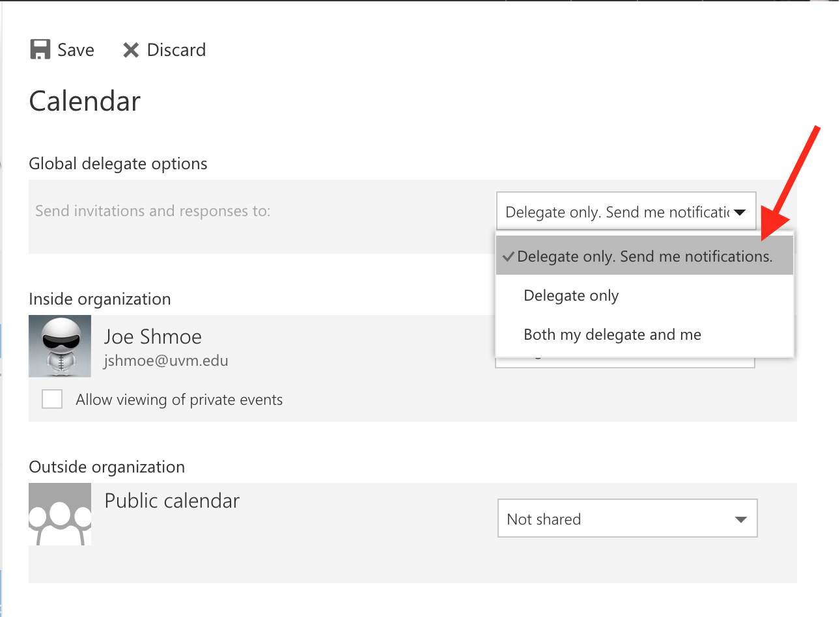This screenshot has width=840, height=617.
Task: Click the caret on the Not shared dropdown
Action: (x=740, y=519)
